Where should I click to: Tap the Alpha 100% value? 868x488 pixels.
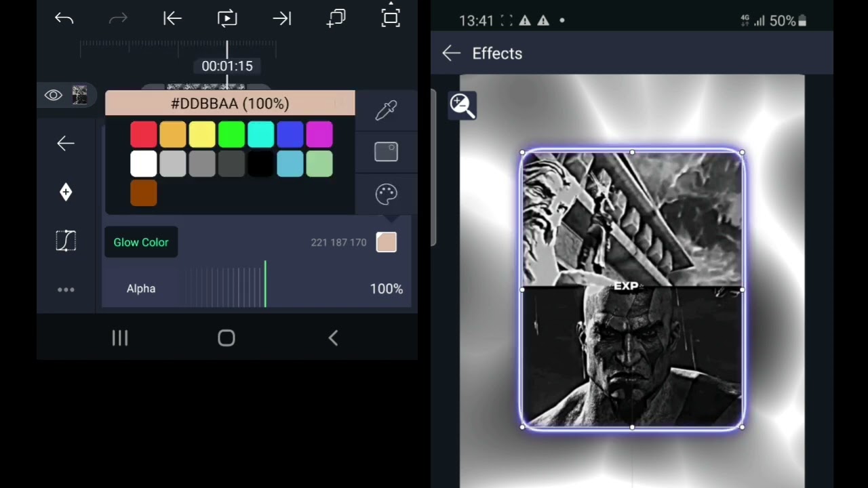pos(387,289)
